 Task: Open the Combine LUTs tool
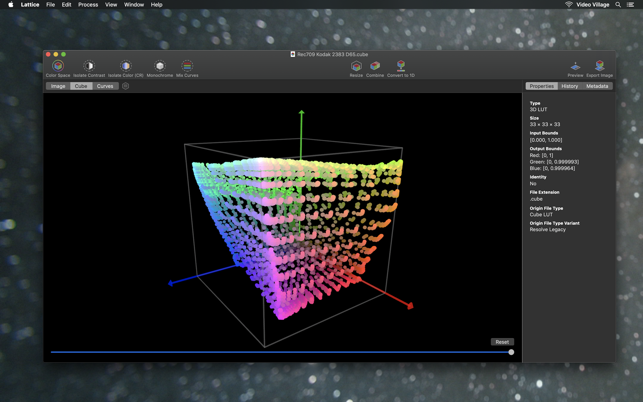tap(375, 67)
